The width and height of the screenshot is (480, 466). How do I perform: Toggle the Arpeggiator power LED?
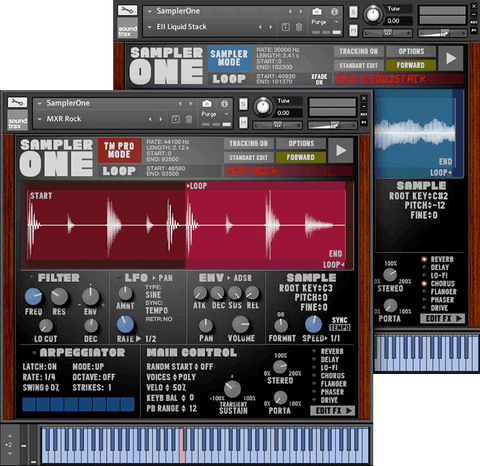pyautogui.click(x=34, y=353)
